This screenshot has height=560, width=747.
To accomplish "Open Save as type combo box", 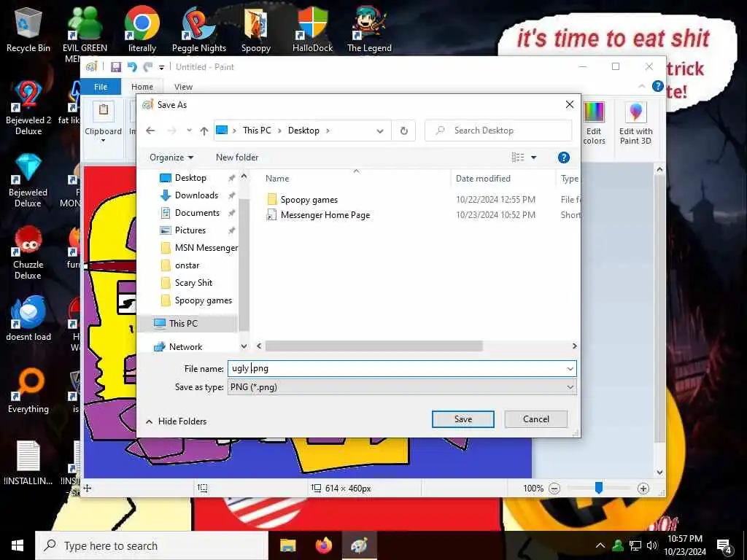I will (402, 387).
